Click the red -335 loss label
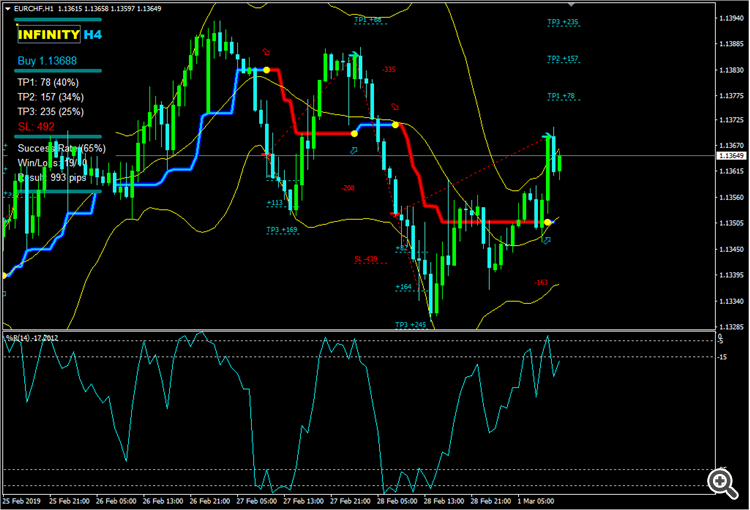750x510 pixels. tap(389, 70)
